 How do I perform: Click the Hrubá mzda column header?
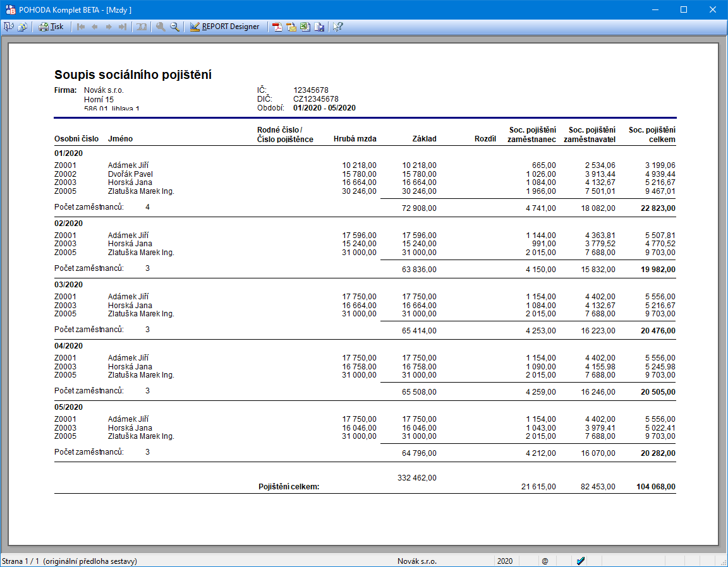[355, 139]
